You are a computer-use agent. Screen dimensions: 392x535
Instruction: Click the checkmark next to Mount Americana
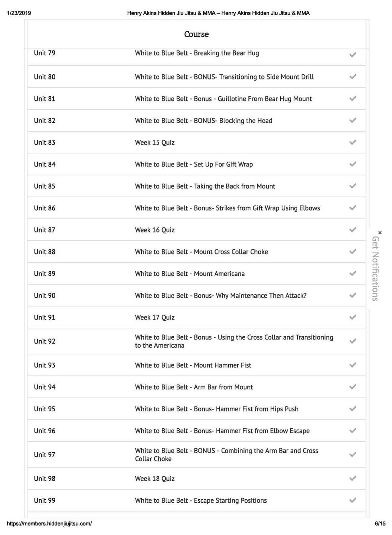[353, 273]
